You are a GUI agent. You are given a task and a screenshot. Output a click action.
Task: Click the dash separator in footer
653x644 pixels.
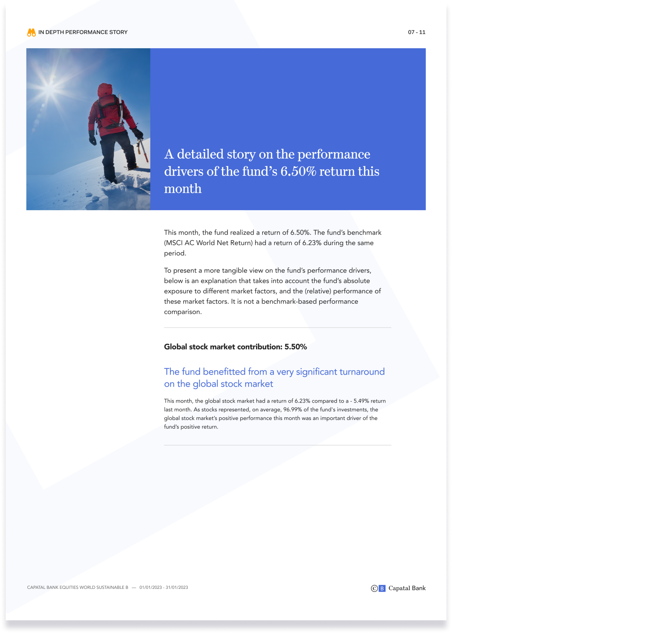(x=134, y=588)
